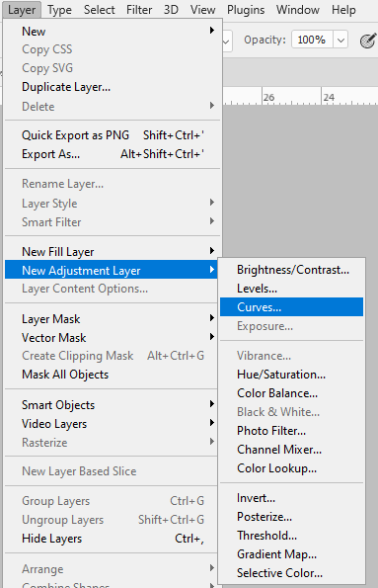Open the Opacity dropdown arrow
378x588 pixels.
[340, 41]
